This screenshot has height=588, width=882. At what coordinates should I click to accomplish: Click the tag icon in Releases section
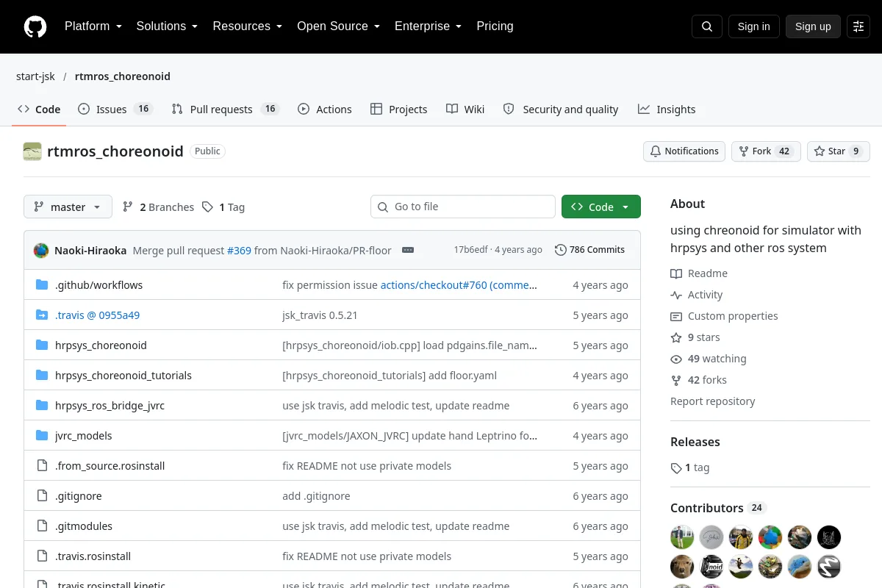coord(676,468)
